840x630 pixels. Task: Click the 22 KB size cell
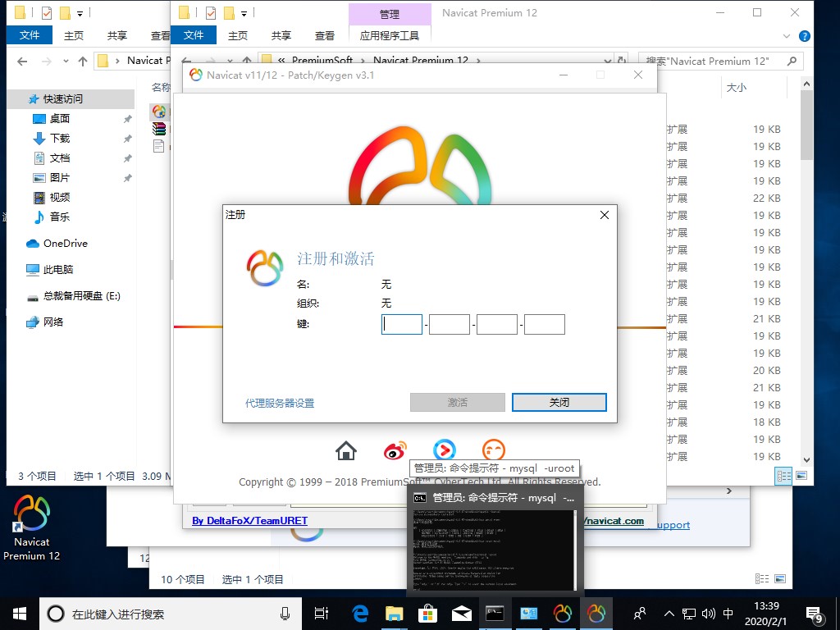[x=767, y=199]
